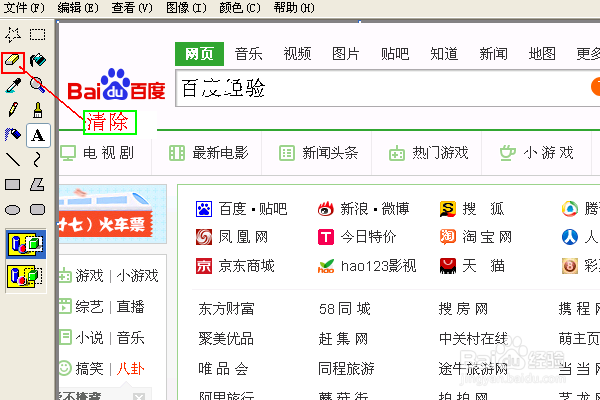Open the 帮助(H) menu

[294, 8]
